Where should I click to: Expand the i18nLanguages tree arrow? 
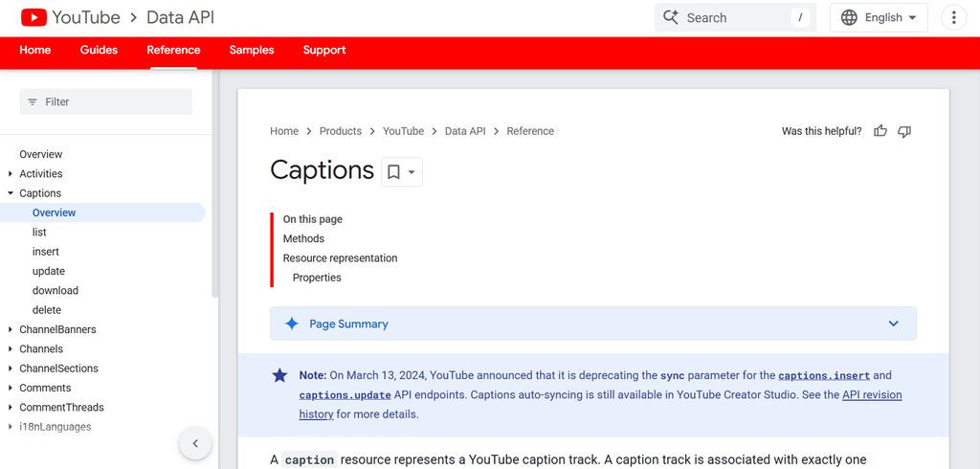click(10, 427)
